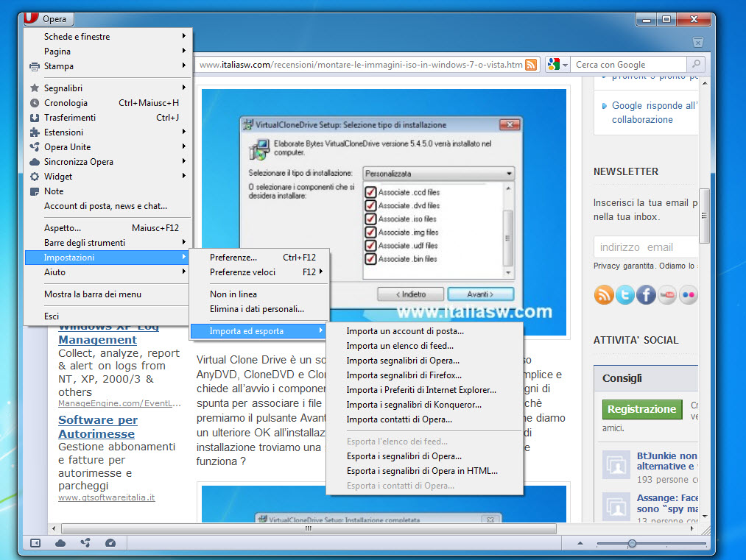Click the Facebook social icon
This screenshot has height=560, width=746.
[x=646, y=295]
